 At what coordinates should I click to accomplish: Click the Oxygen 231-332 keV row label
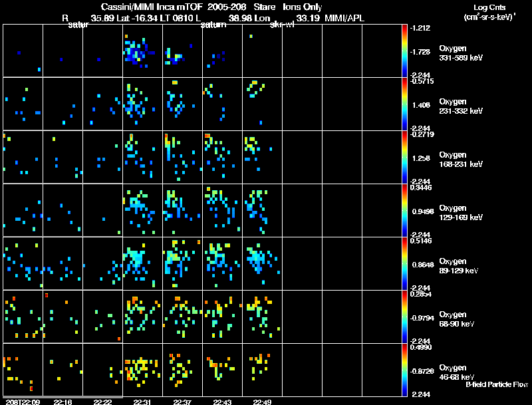[460, 106]
